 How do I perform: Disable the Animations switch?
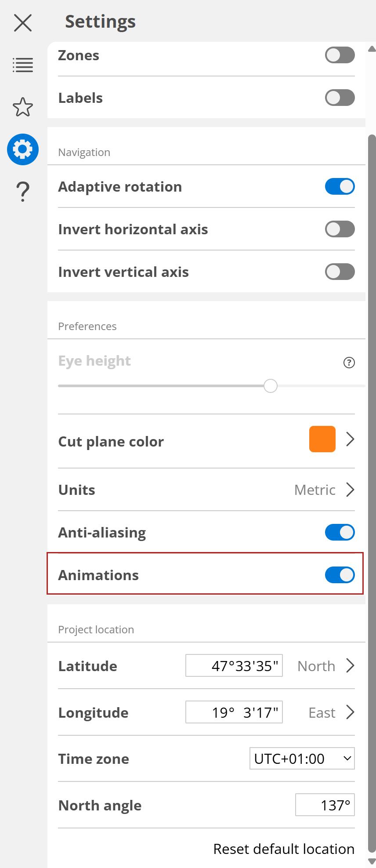pyautogui.click(x=340, y=575)
